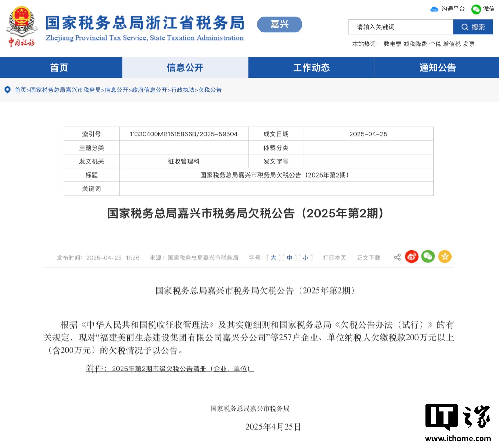Image resolution: width=499 pixels, height=448 pixels.
Task: Open the 沟通平台 cloud icon link
Action: pos(434,9)
